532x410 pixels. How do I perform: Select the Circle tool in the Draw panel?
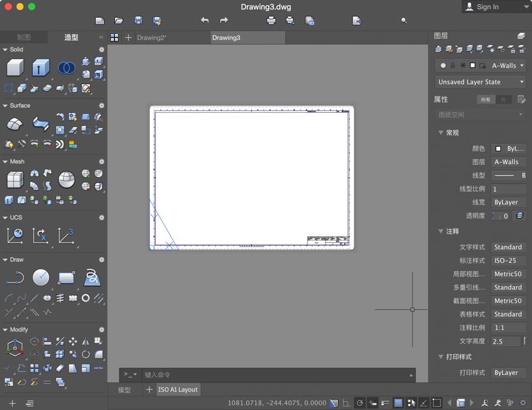tap(40, 277)
